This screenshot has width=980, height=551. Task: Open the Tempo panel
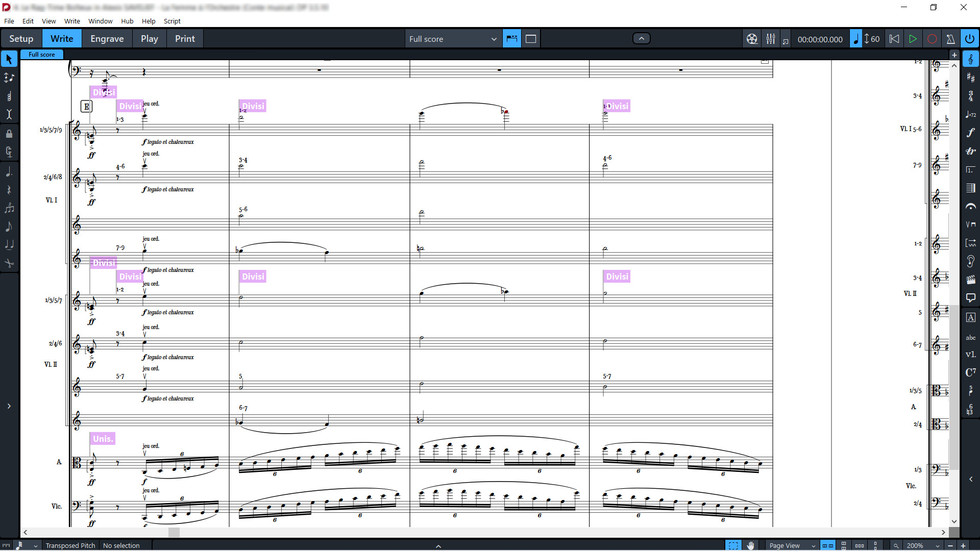970,114
